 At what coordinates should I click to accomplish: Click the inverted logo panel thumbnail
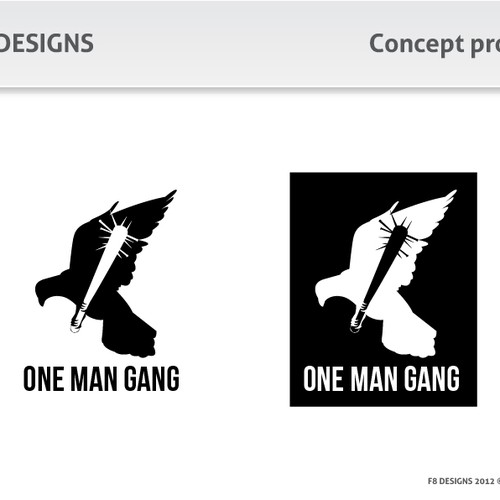pos(383,289)
